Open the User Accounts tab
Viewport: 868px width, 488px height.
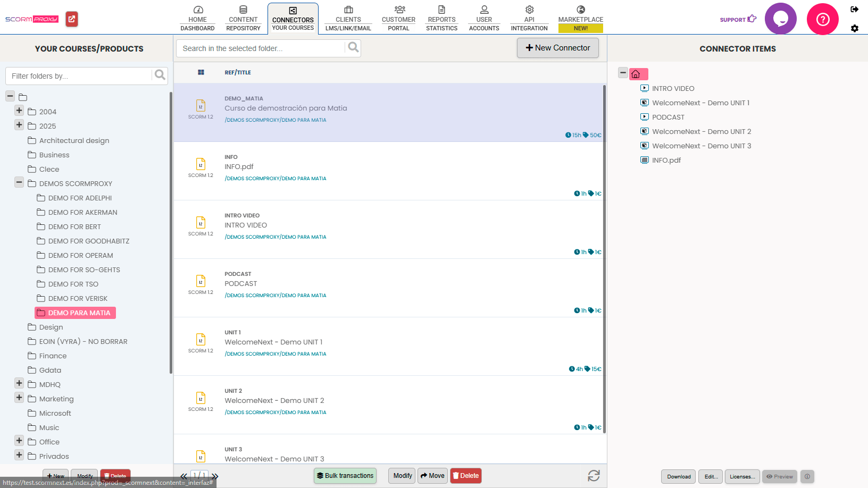pos(484,19)
